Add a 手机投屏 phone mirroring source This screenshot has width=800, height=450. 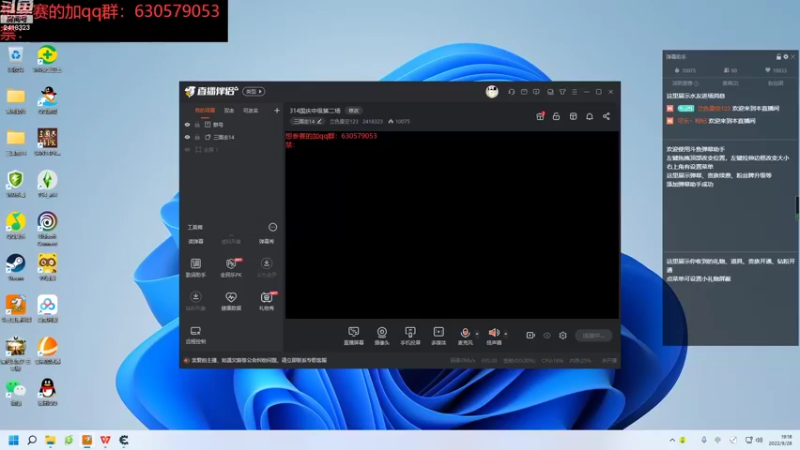pyautogui.click(x=410, y=336)
